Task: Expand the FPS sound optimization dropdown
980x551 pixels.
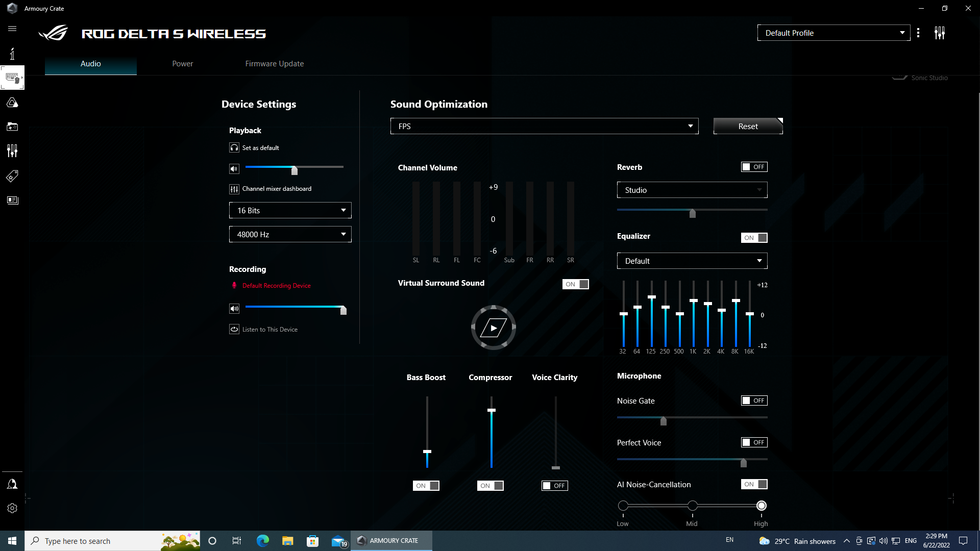Action: pos(545,126)
